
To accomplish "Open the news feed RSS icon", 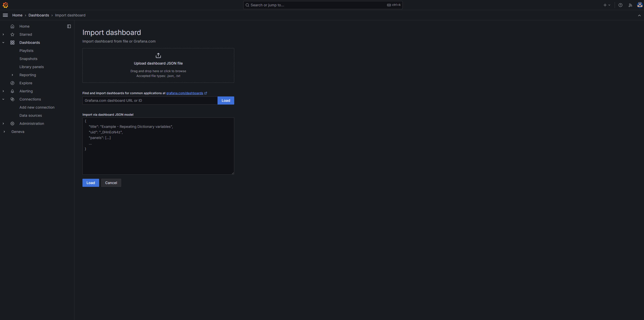I will click(630, 5).
